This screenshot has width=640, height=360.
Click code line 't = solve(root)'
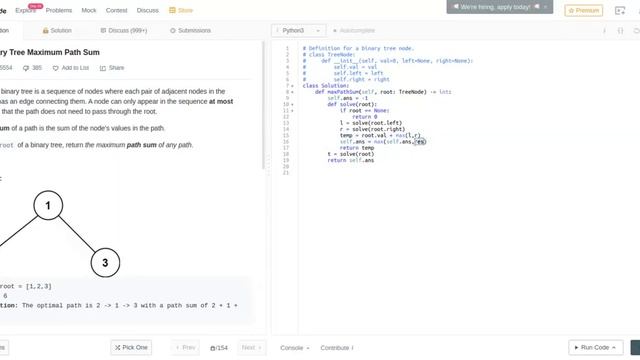[351, 154]
